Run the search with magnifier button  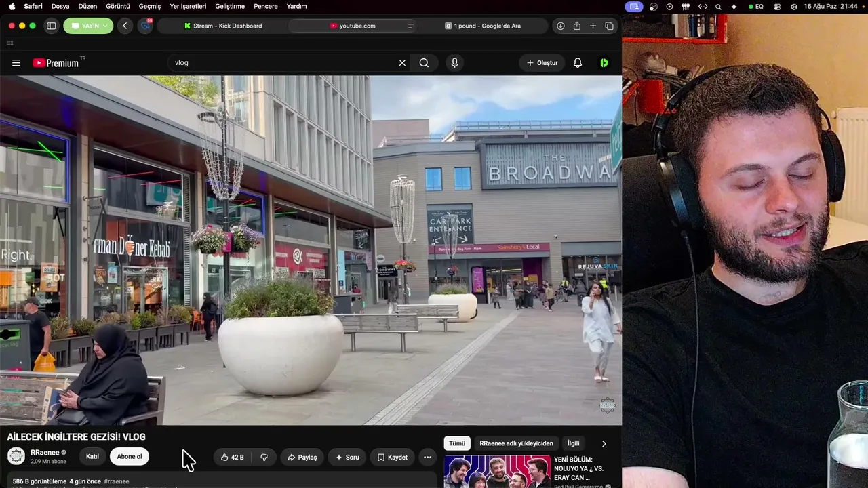pos(424,63)
